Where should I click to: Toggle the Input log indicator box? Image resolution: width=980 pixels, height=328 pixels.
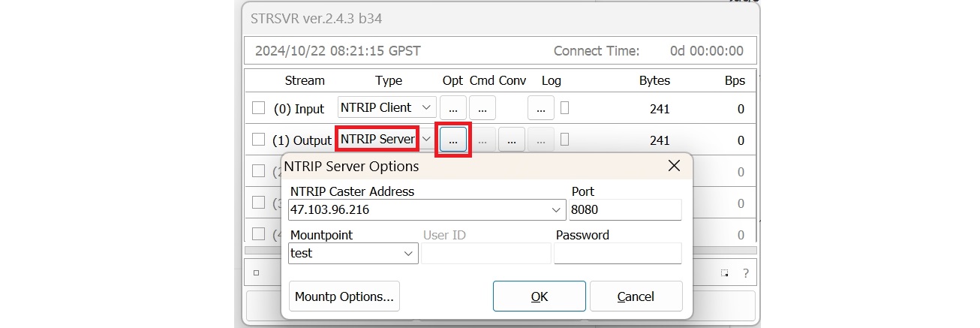(x=564, y=108)
